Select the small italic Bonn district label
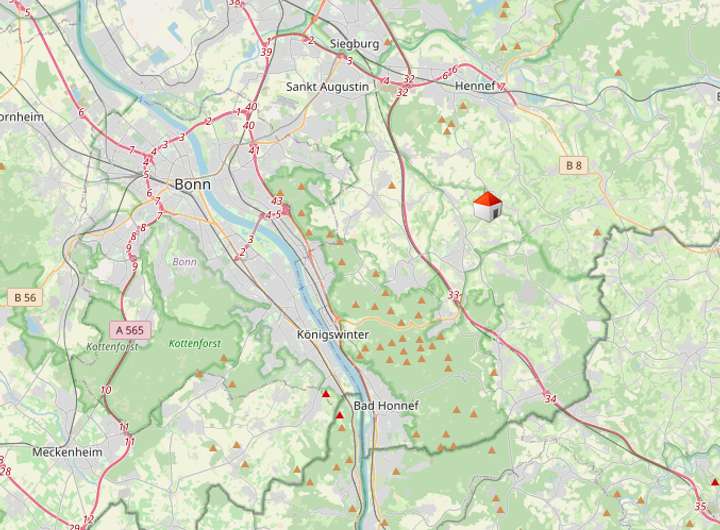720x530 pixels. (x=185, y=262)
